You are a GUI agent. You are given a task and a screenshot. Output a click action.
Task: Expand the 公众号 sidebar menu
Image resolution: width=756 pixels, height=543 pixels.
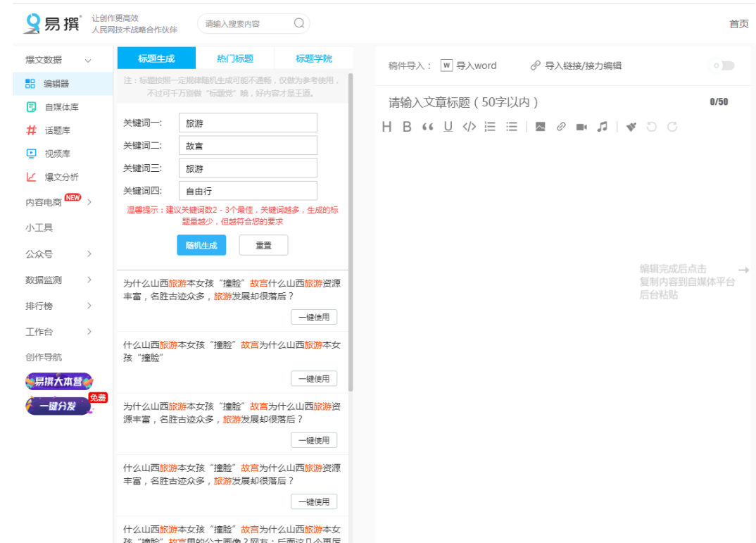click(x=89, y=254)
